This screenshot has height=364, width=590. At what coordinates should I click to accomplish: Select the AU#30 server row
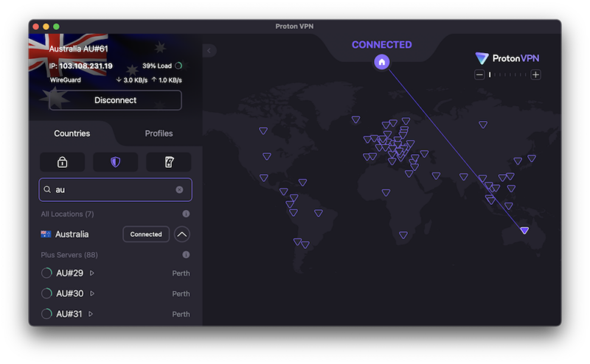(x=116, y=293)
